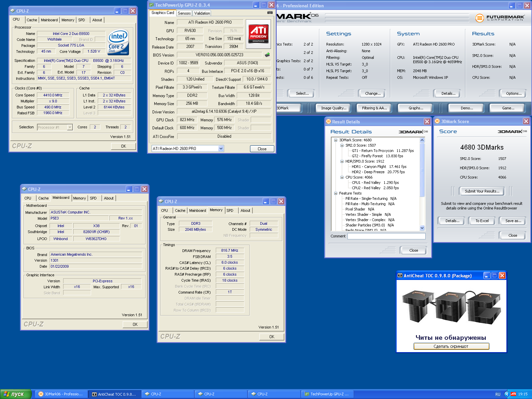Click Close button at bottom of 3DMark Score

coord(512,235)
